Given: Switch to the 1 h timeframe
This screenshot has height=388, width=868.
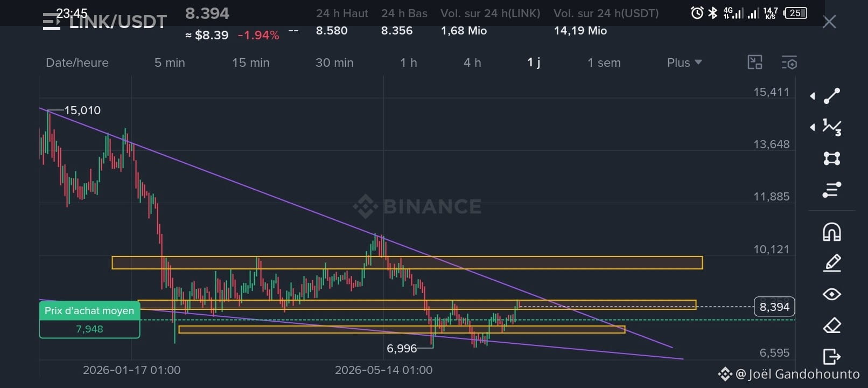Looking at the screenshot, I should (x=409, y=63).
